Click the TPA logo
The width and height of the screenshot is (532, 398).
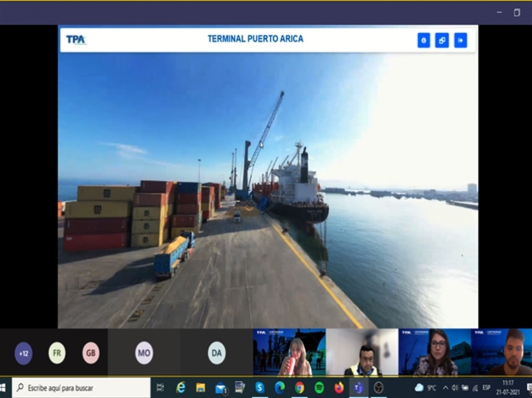(76, 40)
